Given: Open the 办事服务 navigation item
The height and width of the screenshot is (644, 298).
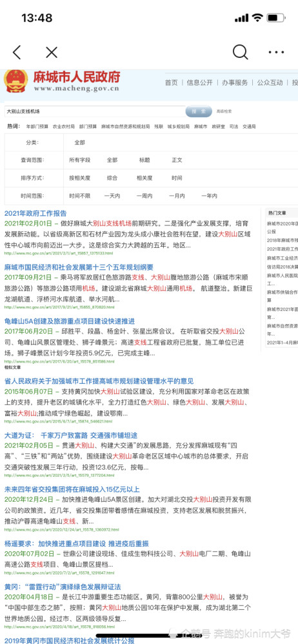Looking at the screenshot, I should [x=235, y=82].
